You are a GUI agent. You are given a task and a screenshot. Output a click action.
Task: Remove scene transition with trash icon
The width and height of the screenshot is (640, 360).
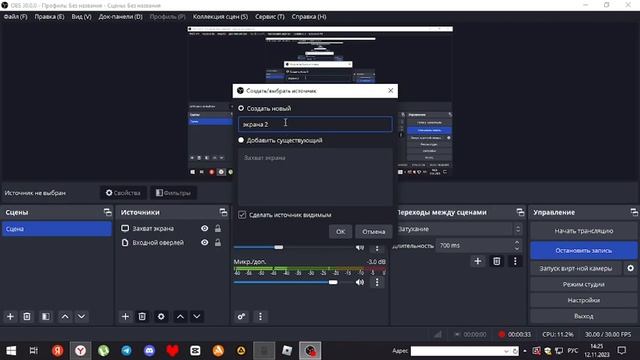[x=497, y=261]
